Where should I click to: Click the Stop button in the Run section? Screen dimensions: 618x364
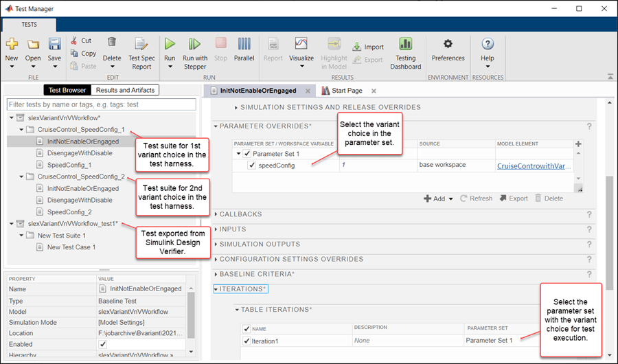[x=220, y=49]
